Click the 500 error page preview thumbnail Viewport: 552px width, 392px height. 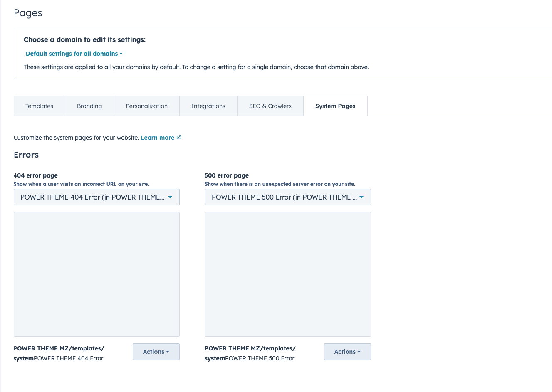(x=288, y=274)
